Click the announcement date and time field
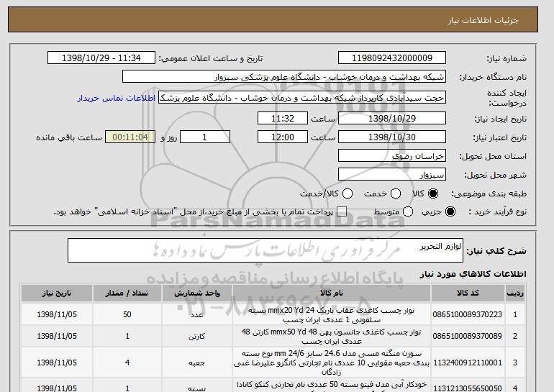 (x=101, y=58)
